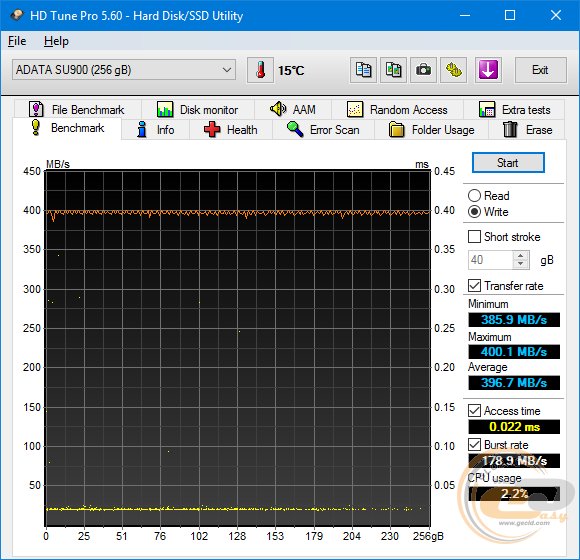Image resolution: width=580 pixels, height=560 pixels.
Task: Click the thermometer temperature icon
Action: [260, 70]
